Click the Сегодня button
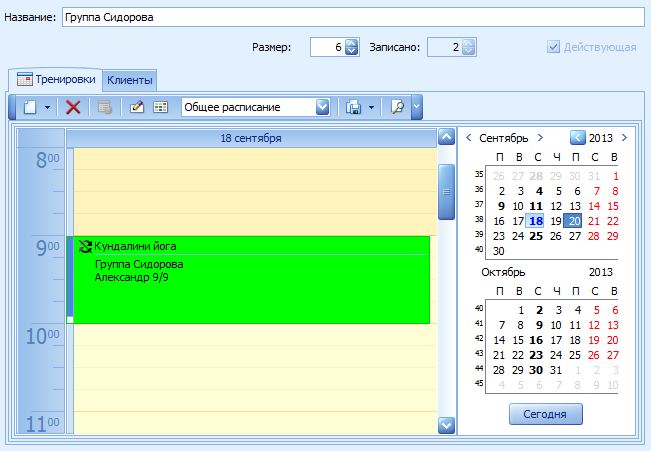651x451 pixels. point(546,414)
